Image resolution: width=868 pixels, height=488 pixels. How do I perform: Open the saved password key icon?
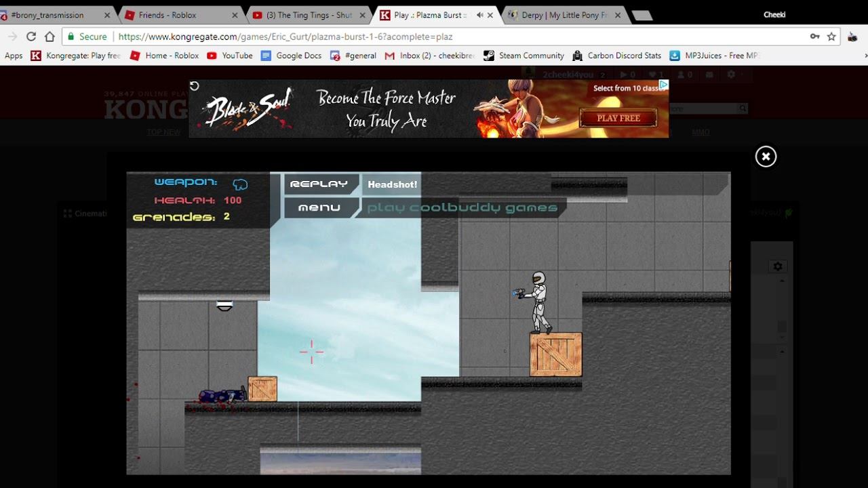pyautogui.click(x=815, y=37)
